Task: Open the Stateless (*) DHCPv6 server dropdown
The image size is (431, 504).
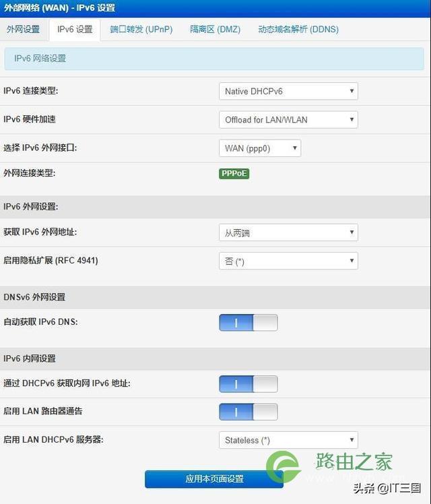Action: click(288, 440)
